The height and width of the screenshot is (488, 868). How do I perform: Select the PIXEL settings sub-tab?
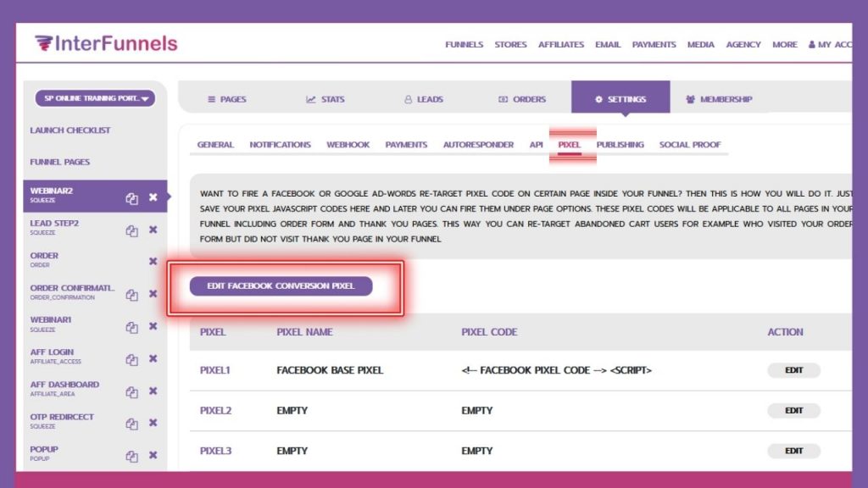point(569,144)
